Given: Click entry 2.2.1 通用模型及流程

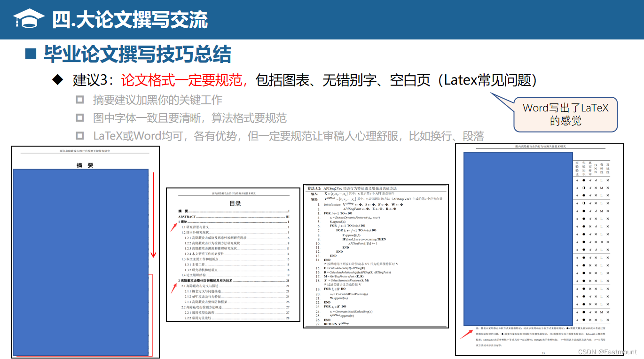Looking at the screenshot, I should coord(237,312).
